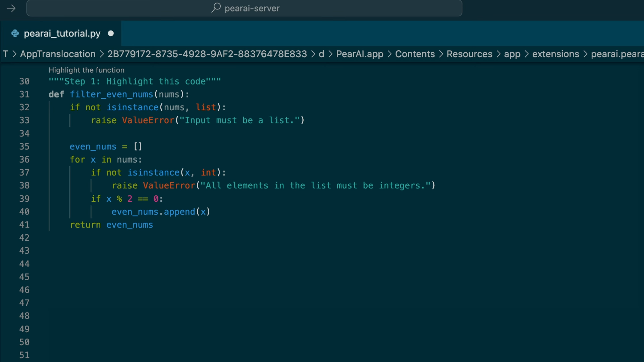
Task: Click 'All elements in the list' error string
Action: point(315,185)
